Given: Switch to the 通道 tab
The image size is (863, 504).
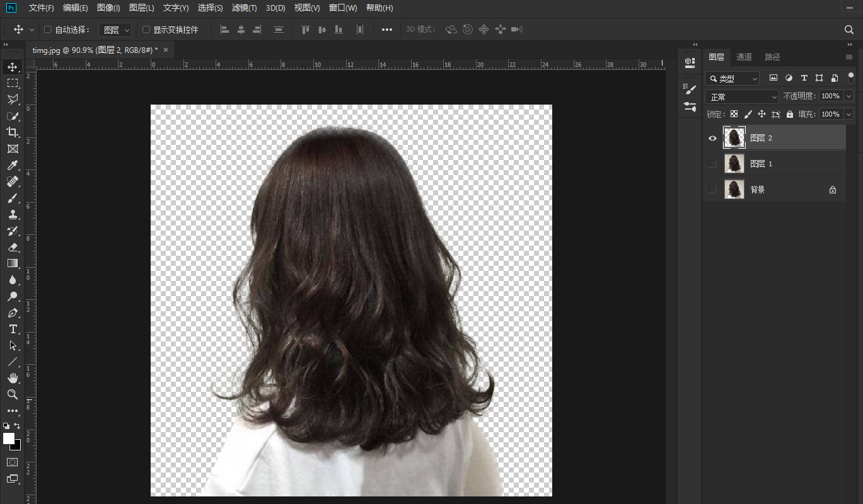Looking at the screenshot, I should pyautogui.click(x=744, y=57).
